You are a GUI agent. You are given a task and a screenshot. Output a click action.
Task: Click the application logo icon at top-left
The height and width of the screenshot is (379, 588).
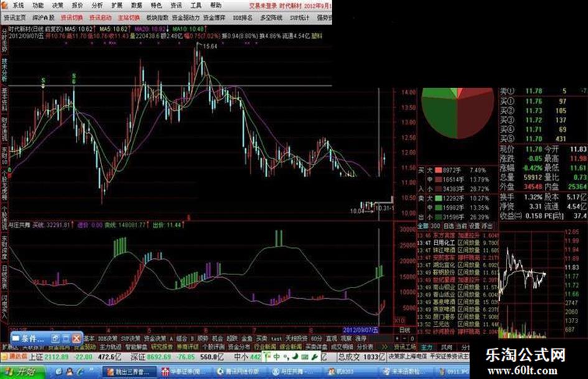pyautogui.click(x=4, y=5)
